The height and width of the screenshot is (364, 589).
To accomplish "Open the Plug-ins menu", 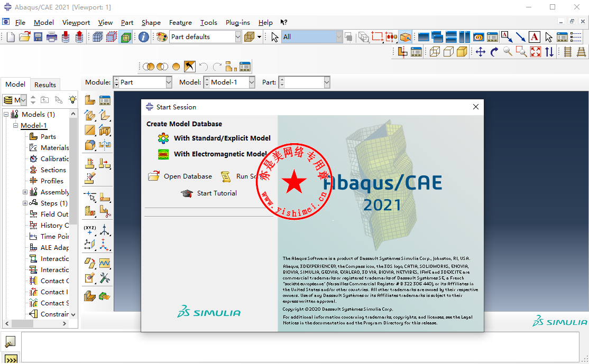I will [238, 23].
